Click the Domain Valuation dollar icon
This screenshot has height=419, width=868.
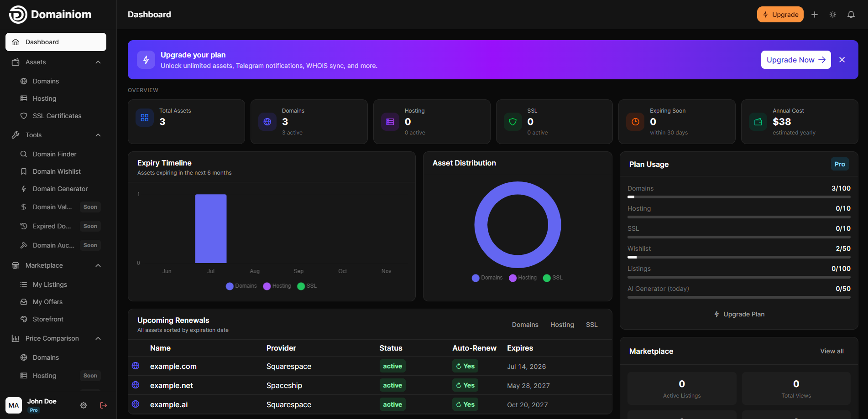24,207
